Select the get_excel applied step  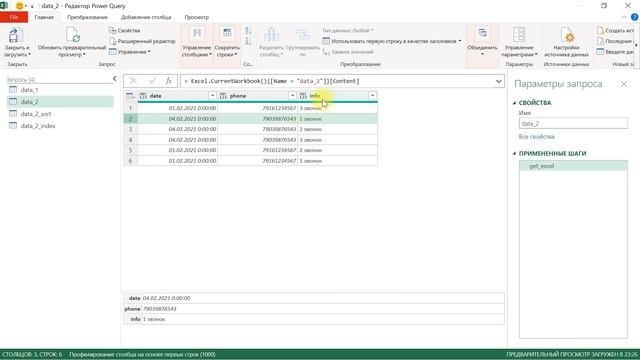(573, 166)
